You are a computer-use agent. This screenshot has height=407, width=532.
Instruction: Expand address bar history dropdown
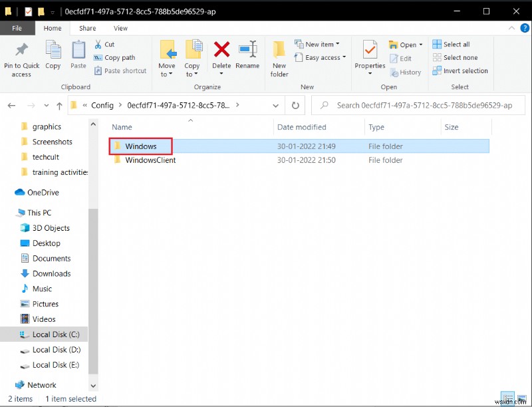click(276, 106)
